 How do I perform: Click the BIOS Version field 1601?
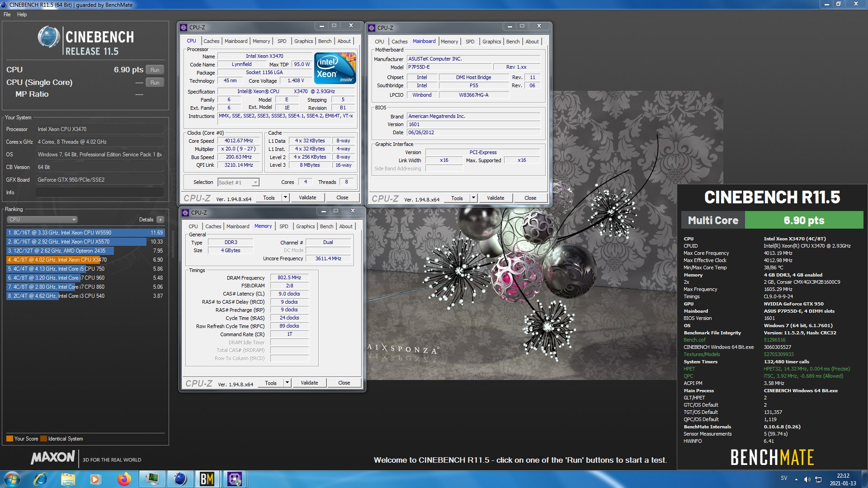[x=473, y=125]
